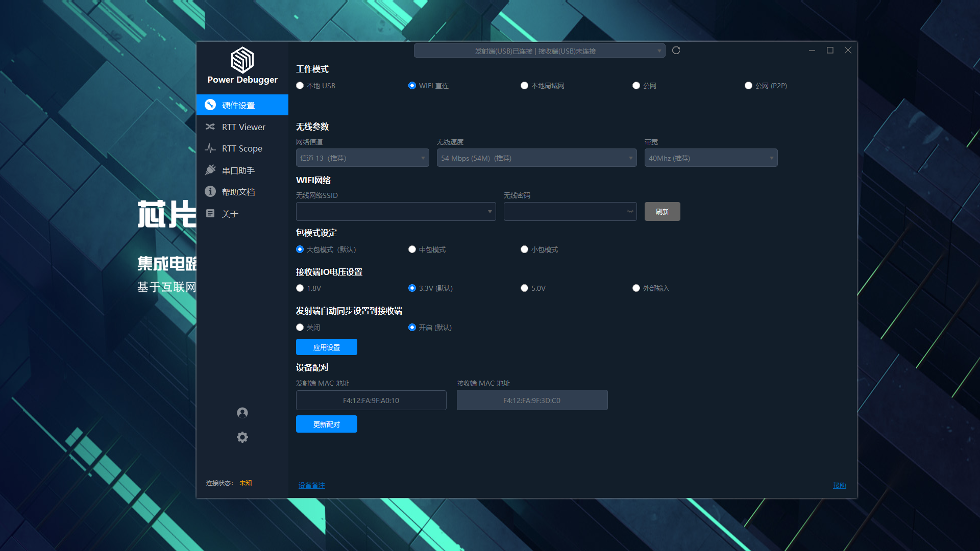The width and height of the screenshot is (980, 551).
Task: Expand the 无线速度 speed dropdown
Action: tap(536, 158)
